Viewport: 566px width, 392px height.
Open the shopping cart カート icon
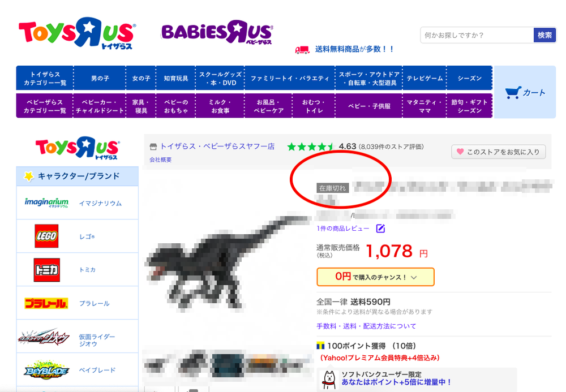525,92
